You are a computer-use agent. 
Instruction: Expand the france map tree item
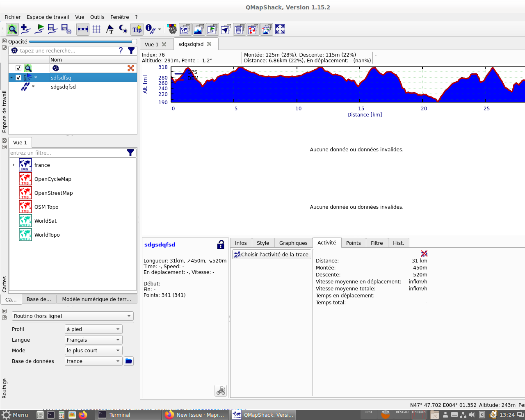pyautogui.click(x=14, y=165)
